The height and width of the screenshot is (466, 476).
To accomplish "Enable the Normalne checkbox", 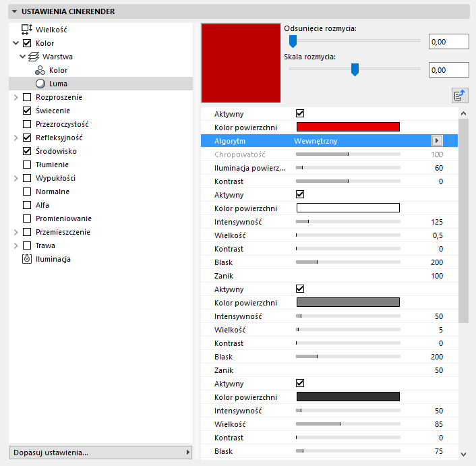I will [27, 192].
